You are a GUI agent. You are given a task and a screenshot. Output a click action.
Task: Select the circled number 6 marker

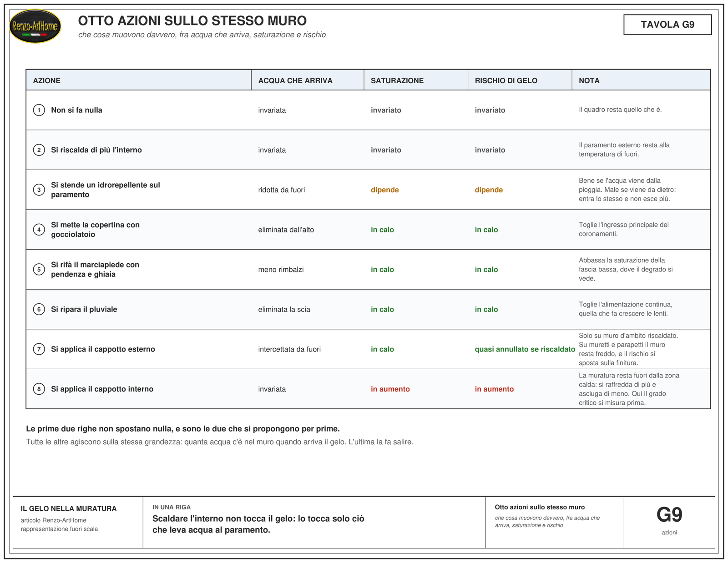point(39,309)
